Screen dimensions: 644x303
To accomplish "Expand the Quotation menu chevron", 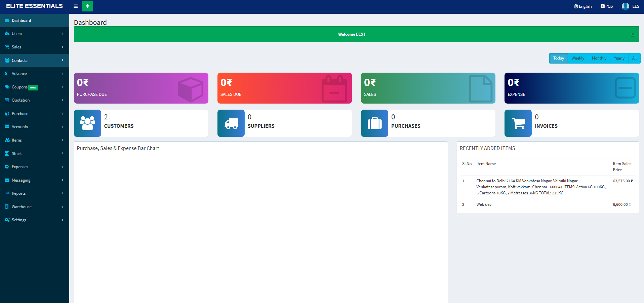I will 63,100.
